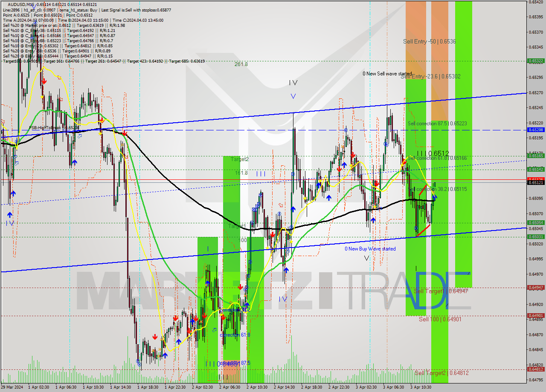Click '1 Apr 14:30' on the time axis
Image resolution: width=546 pixels, height=392 pixels.
[x=121, y=387]
